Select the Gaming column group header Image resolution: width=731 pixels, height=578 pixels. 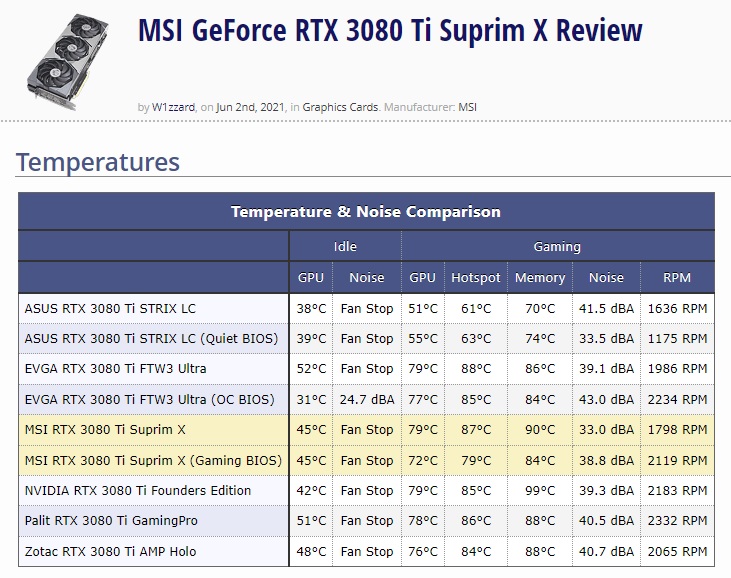[557, 246]
